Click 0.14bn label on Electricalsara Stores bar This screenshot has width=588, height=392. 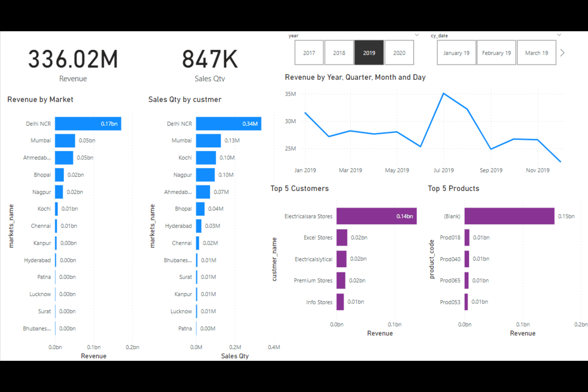coord(405,216)
